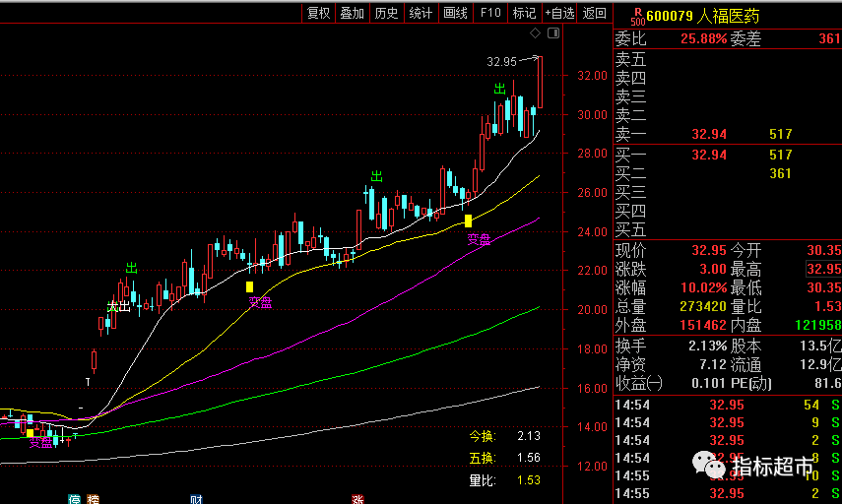This screenshot has height=504, width=842.
Task: Click the 买一 price 32.94
Action: 709,156
